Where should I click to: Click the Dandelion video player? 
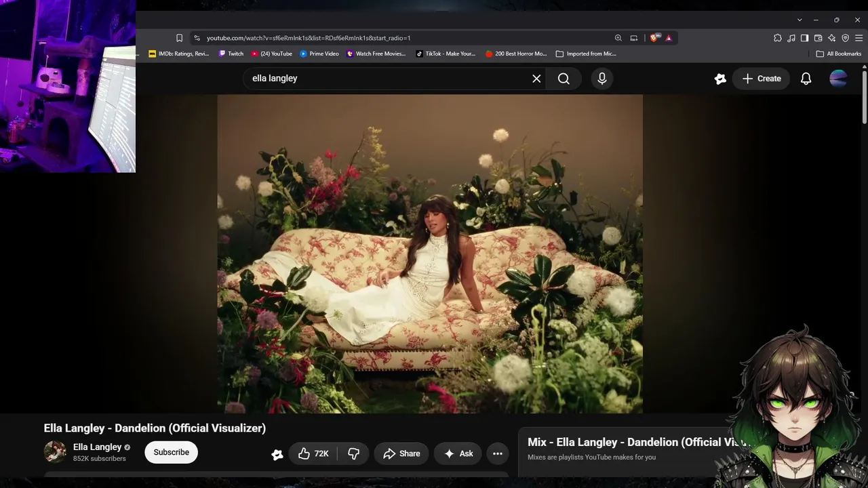pos(430,254)
